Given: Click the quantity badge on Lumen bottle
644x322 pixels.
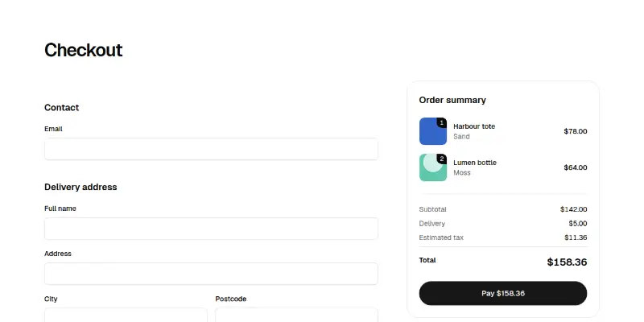Looking at the screenshot, I should 442,159.
